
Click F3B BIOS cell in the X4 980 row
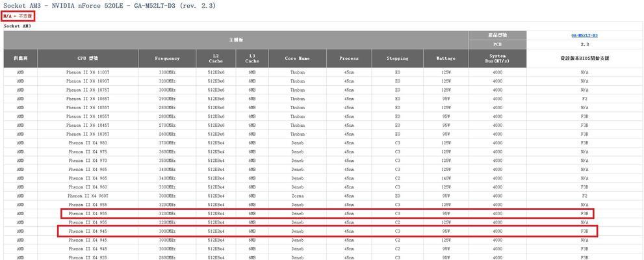(x=585, y=143)
